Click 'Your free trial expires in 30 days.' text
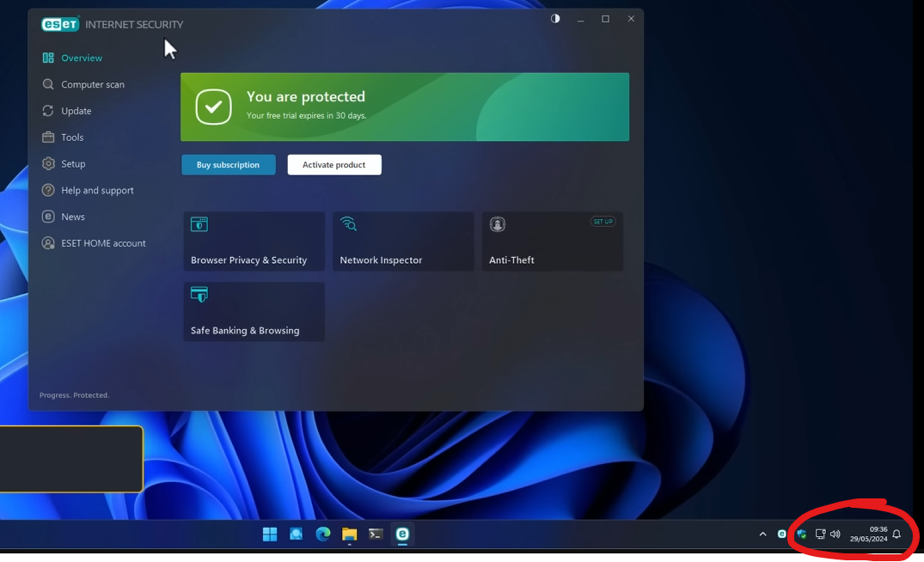The image size is (924, 562). click(x=307, y=115)
